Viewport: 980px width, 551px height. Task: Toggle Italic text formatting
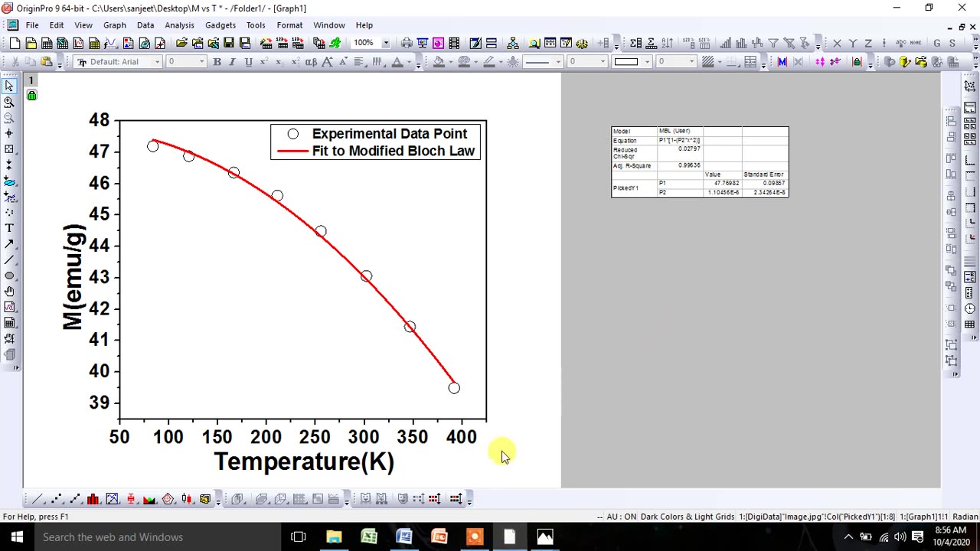[x=233, y=62]
